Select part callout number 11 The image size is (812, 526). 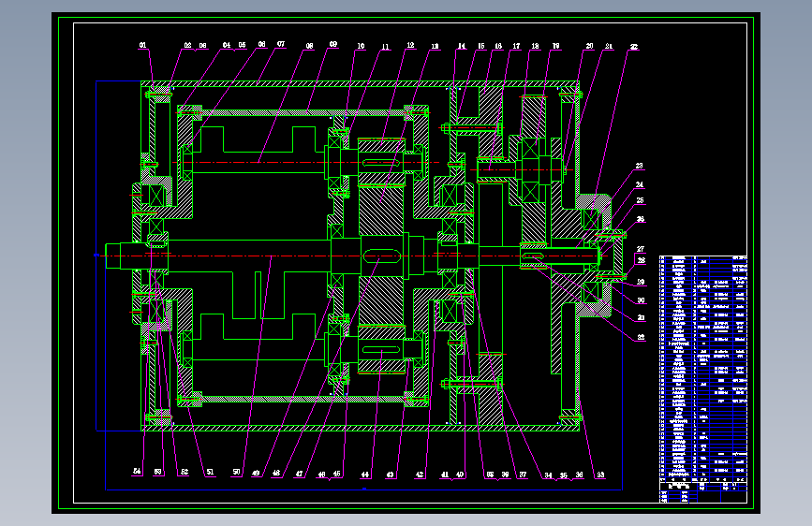(x=385, y=47)
